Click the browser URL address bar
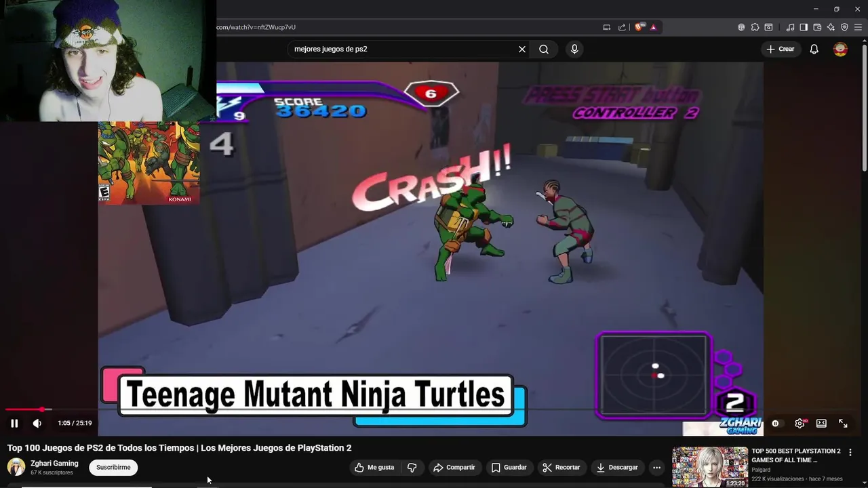This screenshot has width=868, height=488. tap(407, 27)
